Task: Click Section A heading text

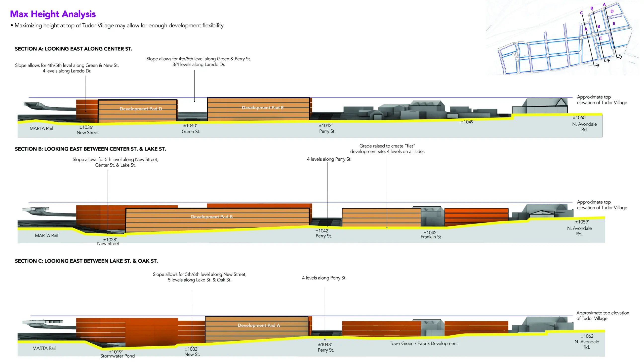Action: pos(74,49)
